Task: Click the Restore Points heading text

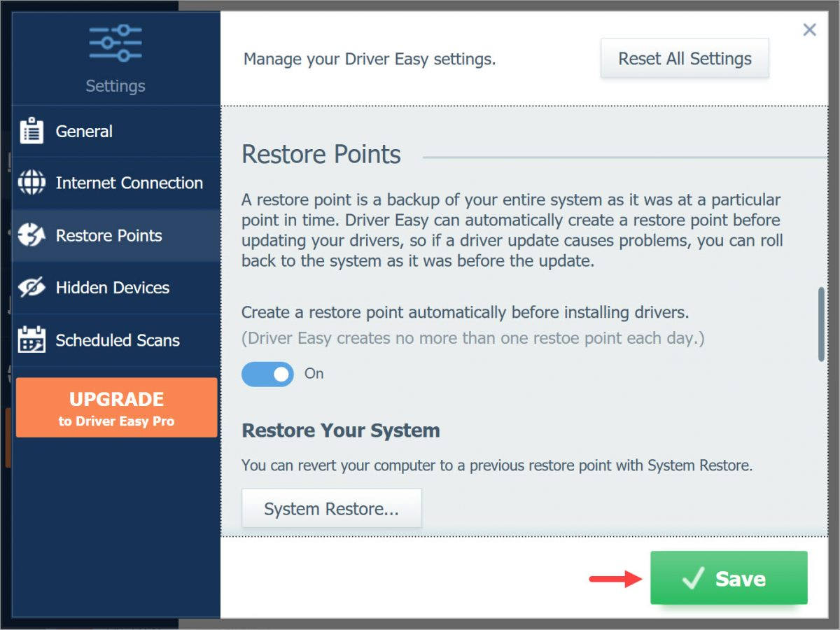Action: point(321,155)
